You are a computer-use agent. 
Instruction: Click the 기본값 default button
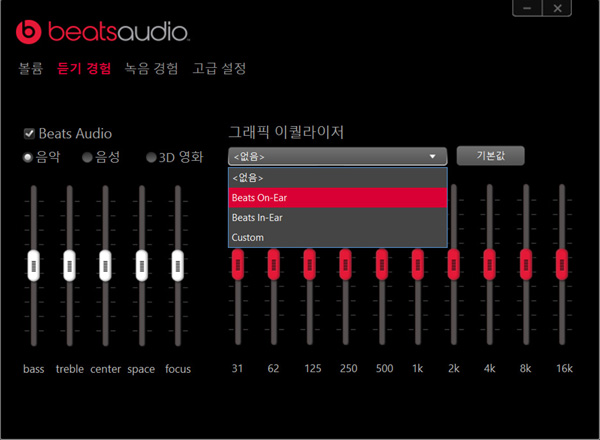pyautogui.click(x=491, y=156)
